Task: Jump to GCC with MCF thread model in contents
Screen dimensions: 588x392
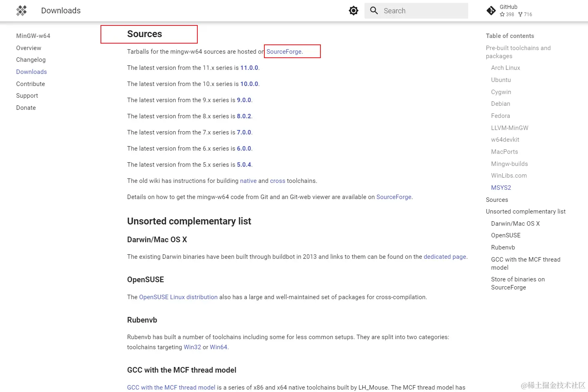Action: (525, 264)
